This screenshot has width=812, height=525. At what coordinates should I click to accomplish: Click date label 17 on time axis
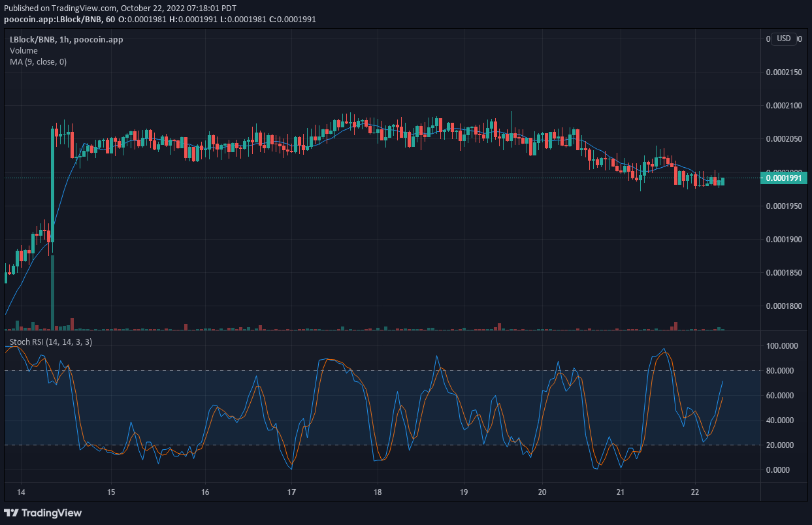(291, 492)
